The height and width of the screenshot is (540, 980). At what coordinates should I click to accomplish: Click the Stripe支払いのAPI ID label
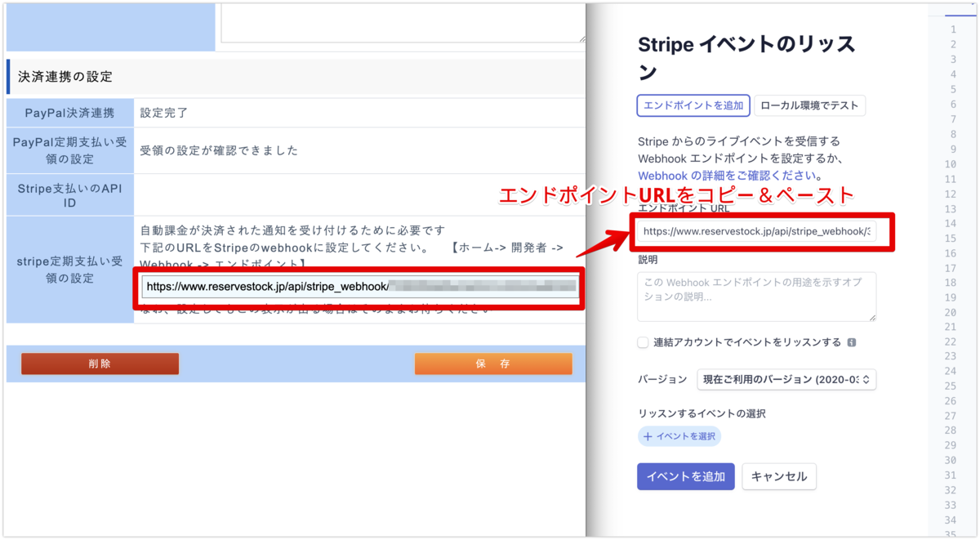coord(69,195)
